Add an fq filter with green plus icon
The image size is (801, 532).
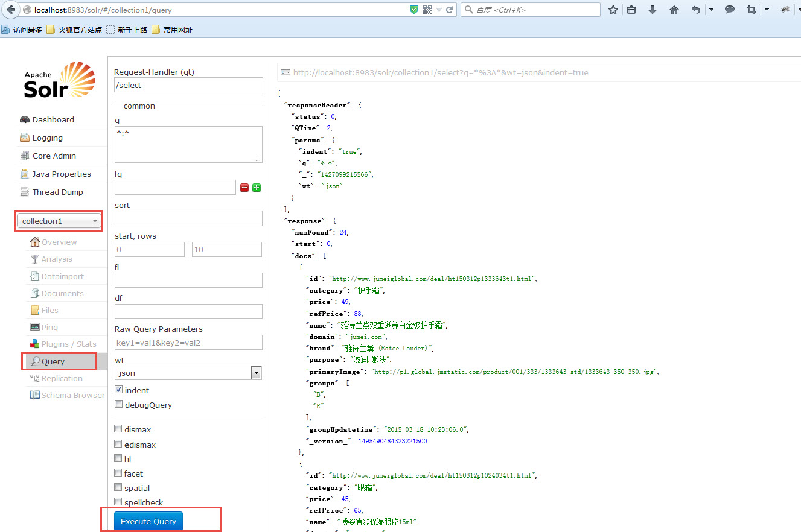[x=257, y=188]
